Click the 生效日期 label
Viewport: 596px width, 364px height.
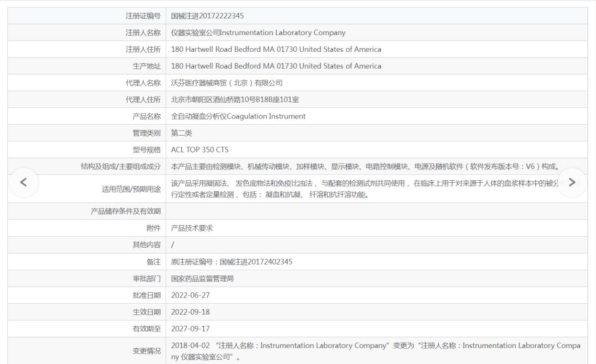point(146,312)
